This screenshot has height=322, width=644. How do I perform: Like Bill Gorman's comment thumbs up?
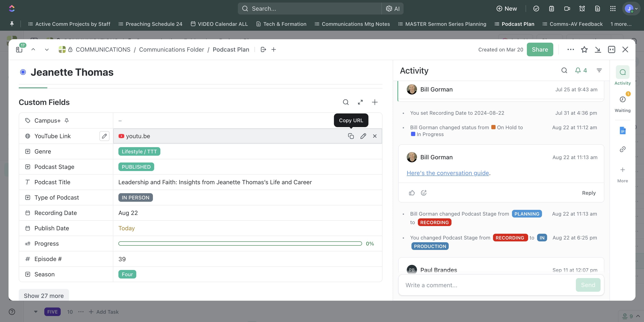click(x=411, y=193)
